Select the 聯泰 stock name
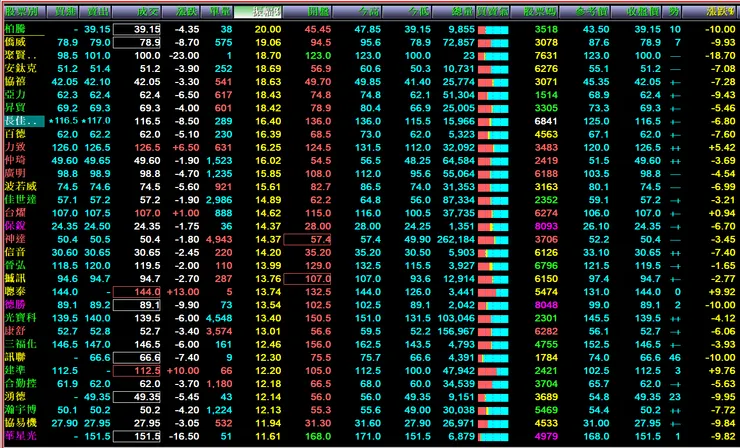 click(x=15, y=292)
